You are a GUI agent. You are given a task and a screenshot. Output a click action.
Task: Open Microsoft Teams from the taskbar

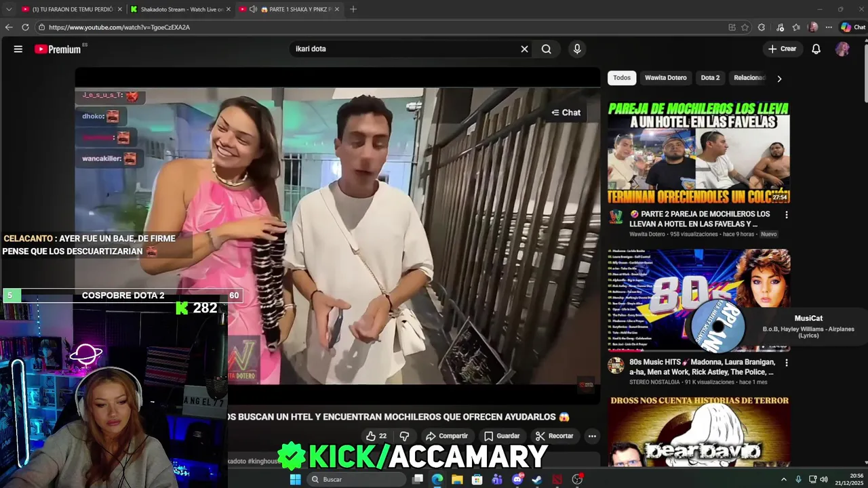click(x=497, y=479)
